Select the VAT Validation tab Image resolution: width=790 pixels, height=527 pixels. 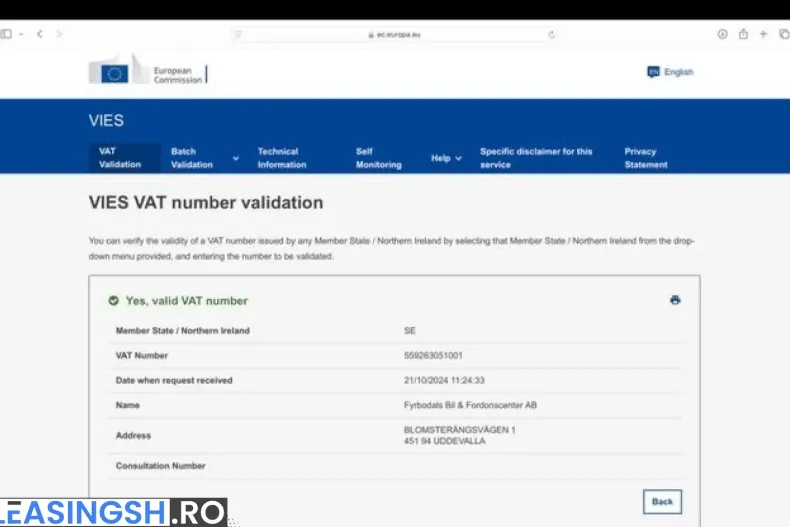120,158
